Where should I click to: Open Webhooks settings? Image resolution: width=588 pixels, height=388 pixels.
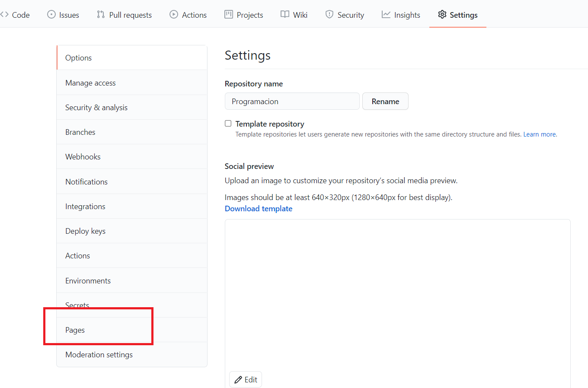[x=132, y=156]
